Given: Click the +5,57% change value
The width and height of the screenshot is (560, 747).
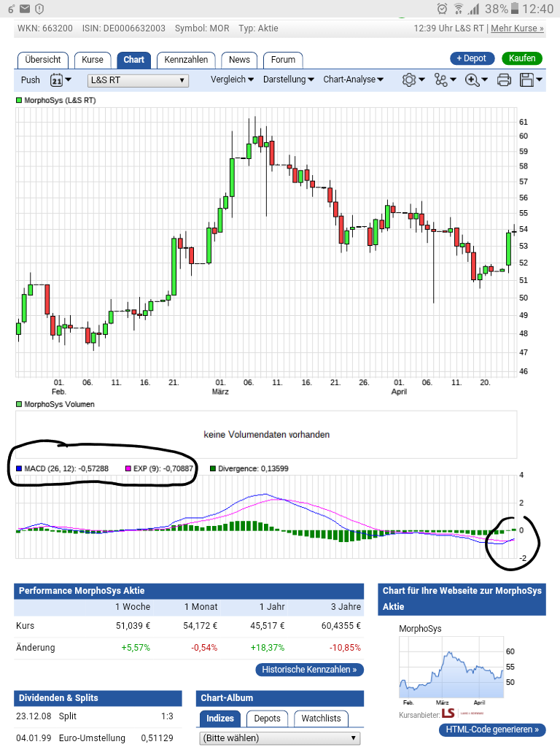Looking at the screenshot, I should coord(136,648).
